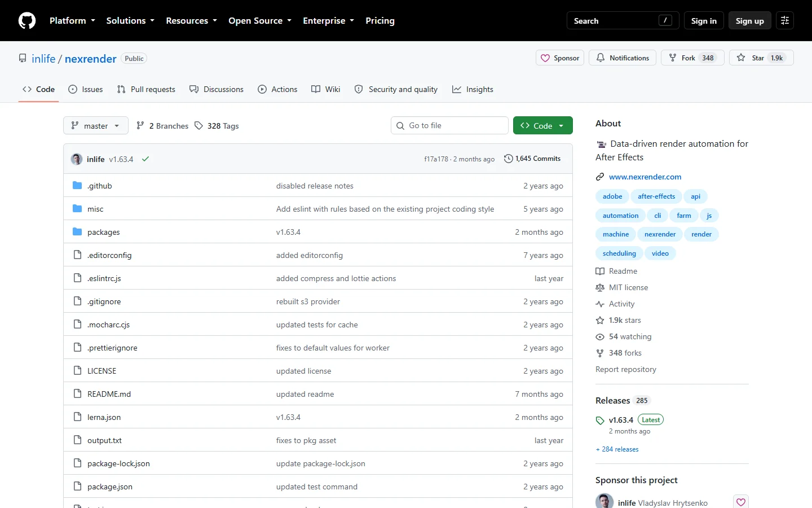Star the nexrender repository

pyautogui.click(x=761, y=58)
